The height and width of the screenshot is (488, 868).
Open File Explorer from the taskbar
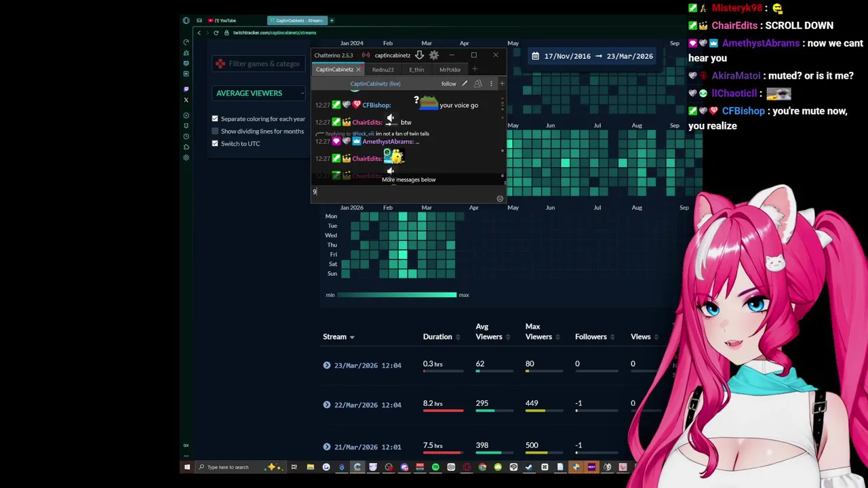tap(310, 467)
